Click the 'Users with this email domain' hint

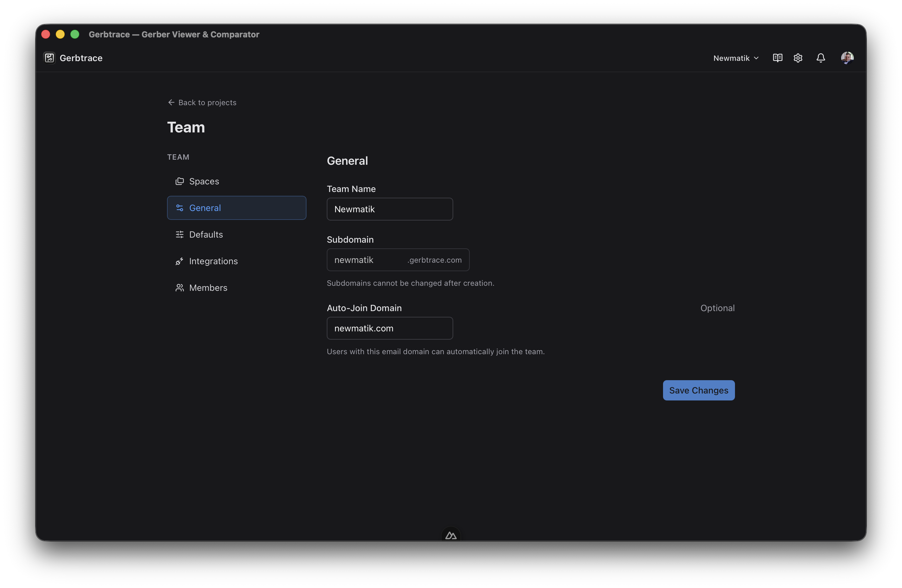[435, 352]
